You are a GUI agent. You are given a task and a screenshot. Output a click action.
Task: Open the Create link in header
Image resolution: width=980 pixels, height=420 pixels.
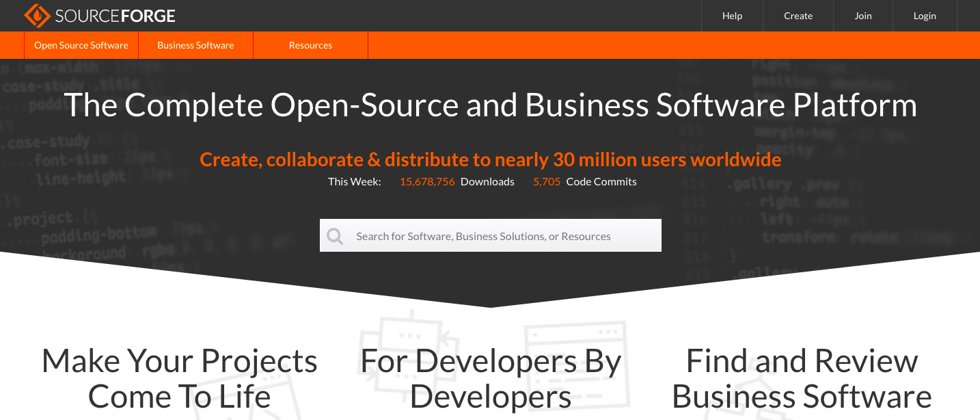tap(798, 16)
